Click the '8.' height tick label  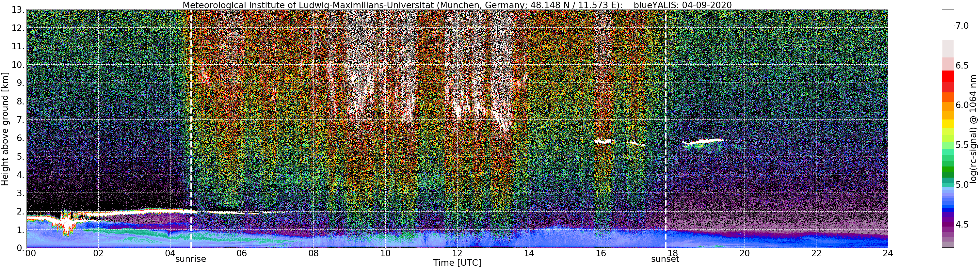click(x=20, y=101)
